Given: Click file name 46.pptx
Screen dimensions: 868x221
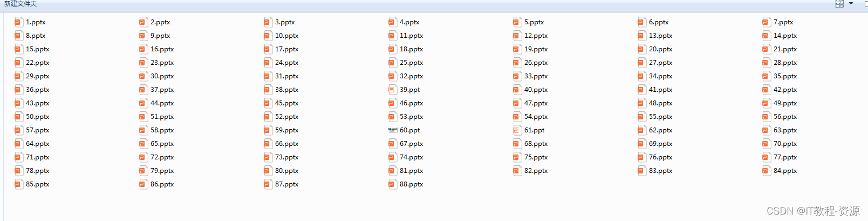Looking at the screenshot, I should click(x=412, y=103).
